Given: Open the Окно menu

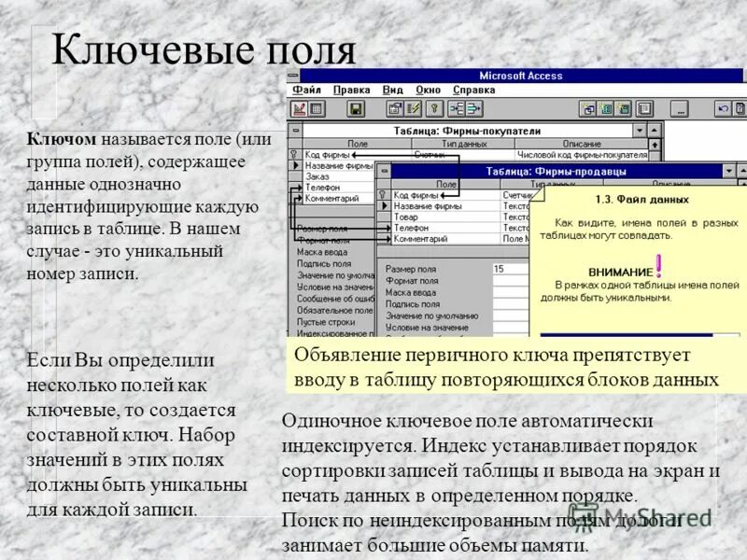Looking at the screenshot, I should pyautogui.click(x=428, y=90).
